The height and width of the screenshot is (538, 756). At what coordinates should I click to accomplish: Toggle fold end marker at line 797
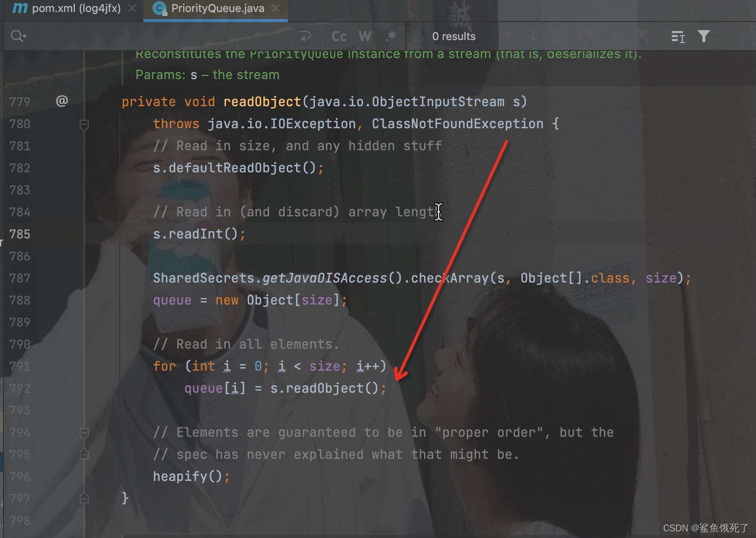pos(84,498)
